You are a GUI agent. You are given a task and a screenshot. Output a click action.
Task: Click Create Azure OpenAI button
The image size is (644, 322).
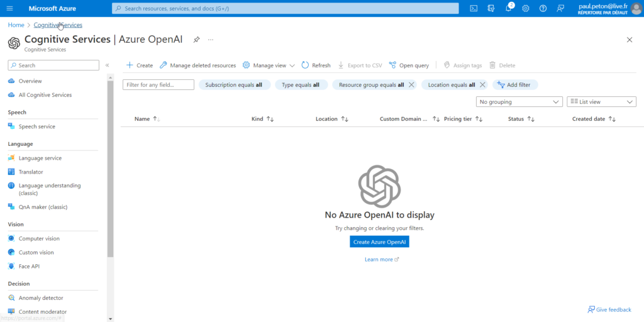[x=379, y=242]
